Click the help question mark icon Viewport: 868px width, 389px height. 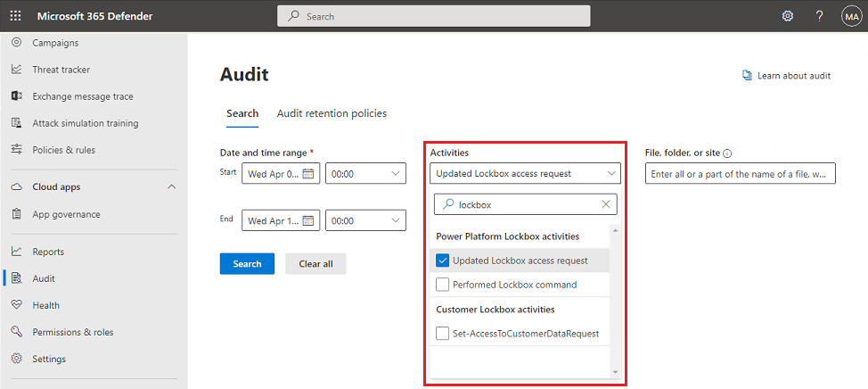point(819,16)
